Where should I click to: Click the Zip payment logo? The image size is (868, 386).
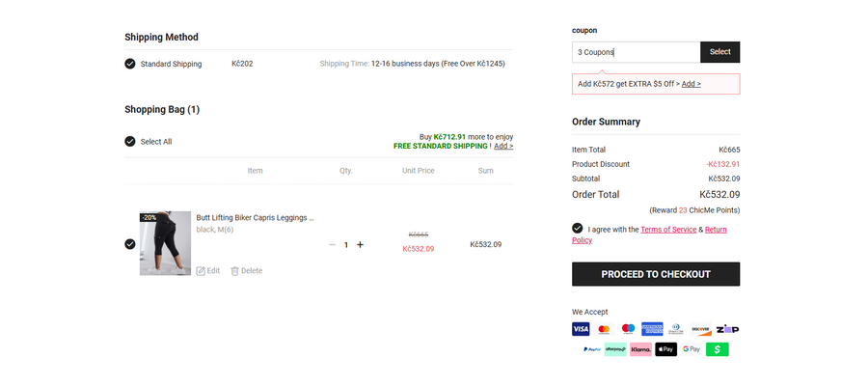(727, 329)
